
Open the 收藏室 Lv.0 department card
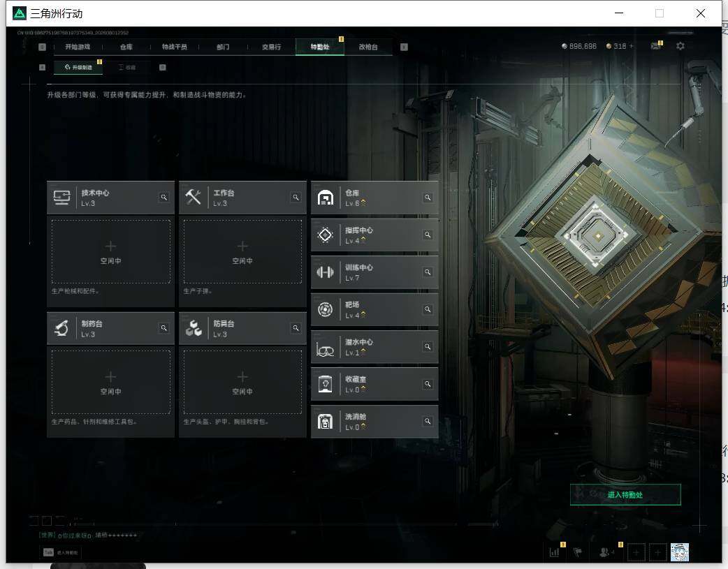[374, 384]
